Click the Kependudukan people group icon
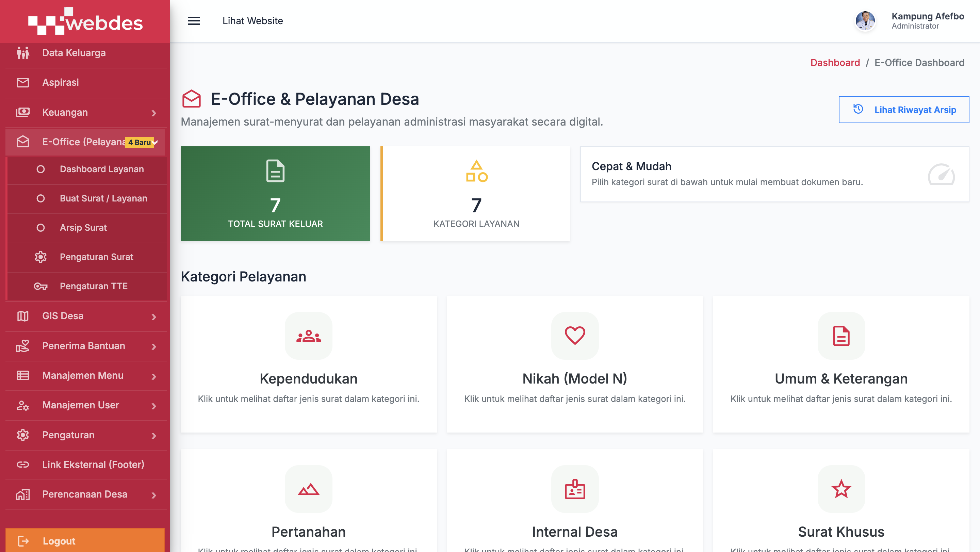This screenshot has width=980, height=552. [x=309, y=336]
